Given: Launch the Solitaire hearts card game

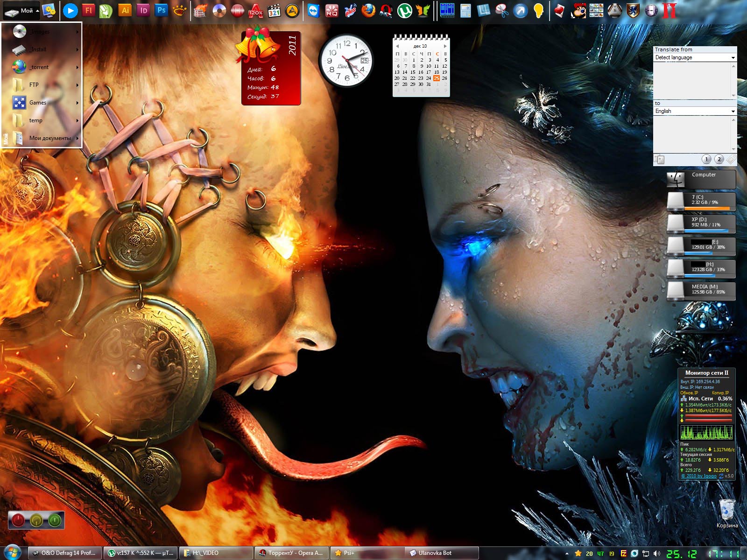Looking at the screenshot, I should coord(559,10).
